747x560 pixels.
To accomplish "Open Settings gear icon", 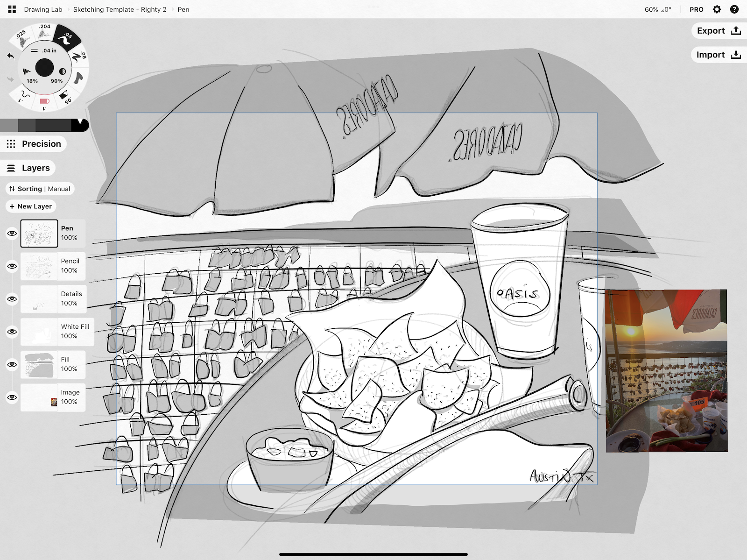I will pos(717,9).
